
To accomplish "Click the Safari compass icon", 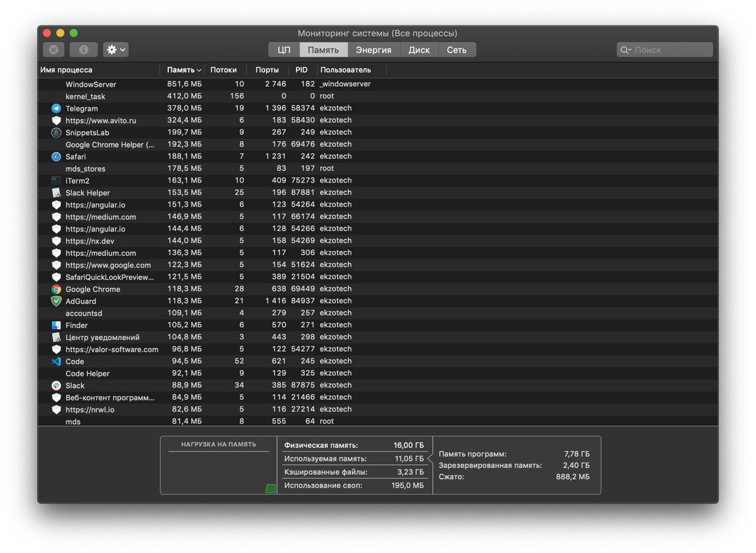I will pyautogui.click(x=56, y=157).
